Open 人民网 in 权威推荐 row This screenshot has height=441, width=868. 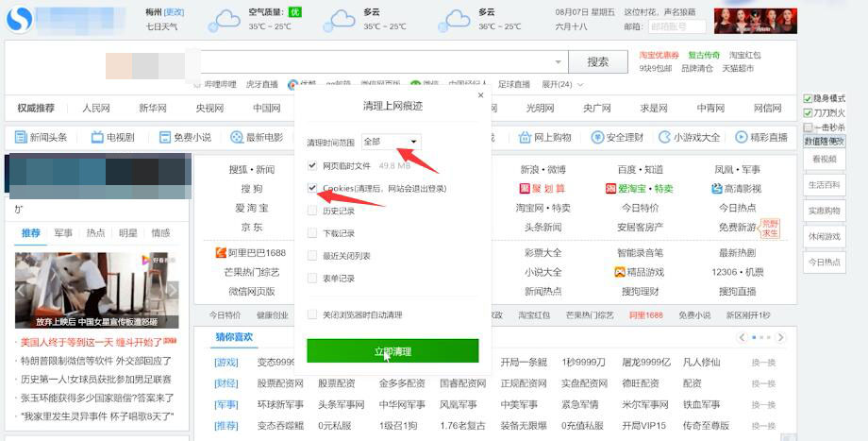tap(96, 108)
